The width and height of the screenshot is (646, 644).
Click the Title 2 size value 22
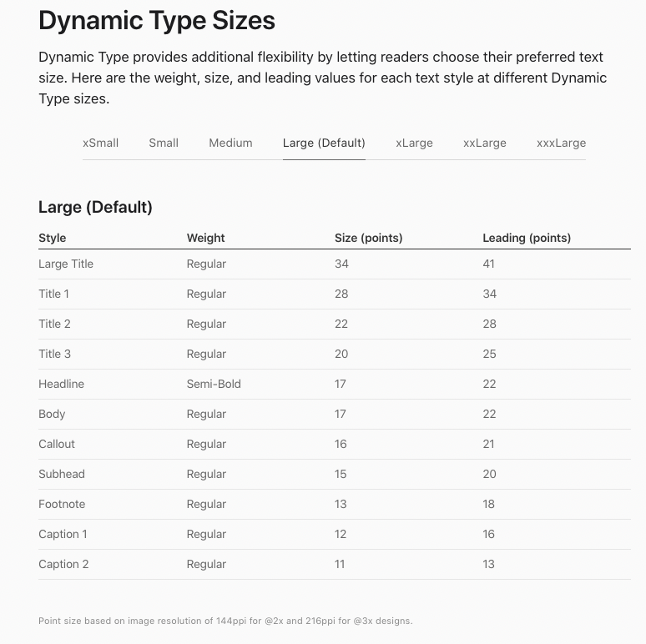pyautogui.click(x=341, y=324)
